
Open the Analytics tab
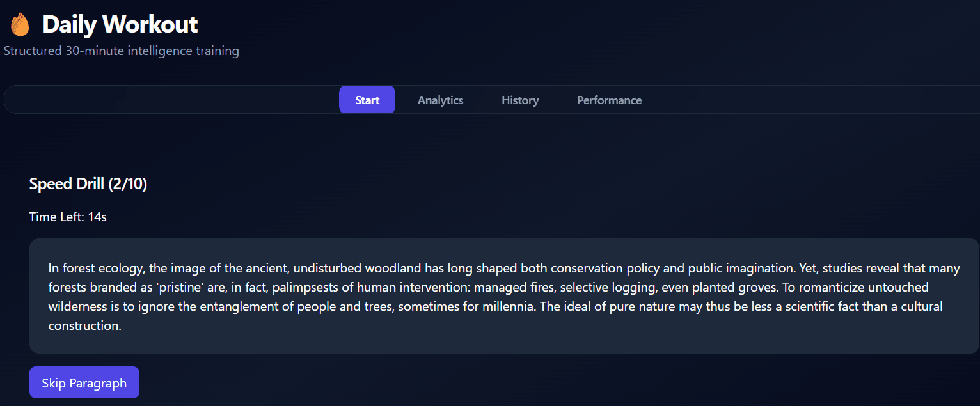point(440,100)
